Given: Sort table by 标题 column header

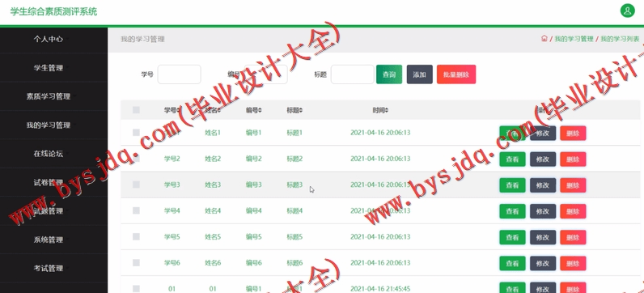Looking at the screenshot, I should click(x=294, y=110).
